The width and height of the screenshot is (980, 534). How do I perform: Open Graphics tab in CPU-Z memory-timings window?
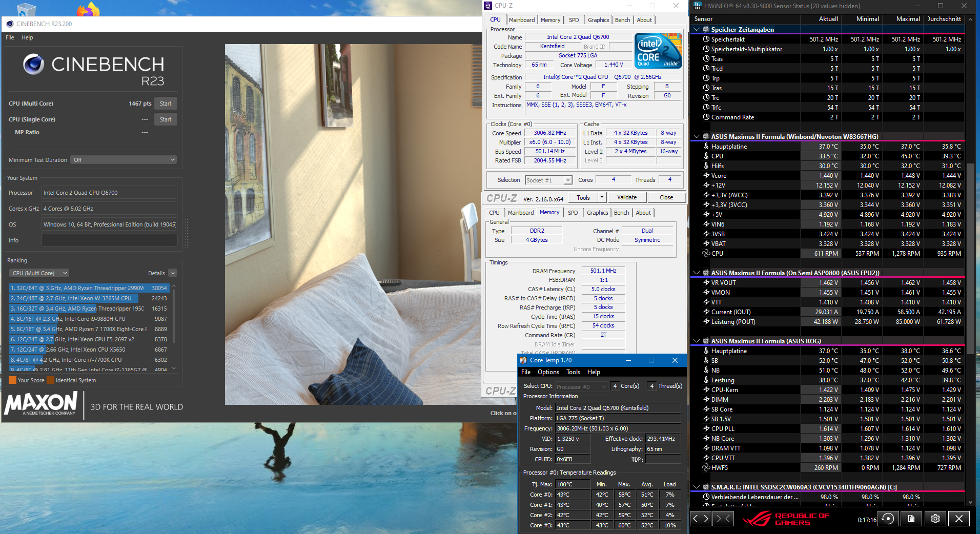[598, 213]
